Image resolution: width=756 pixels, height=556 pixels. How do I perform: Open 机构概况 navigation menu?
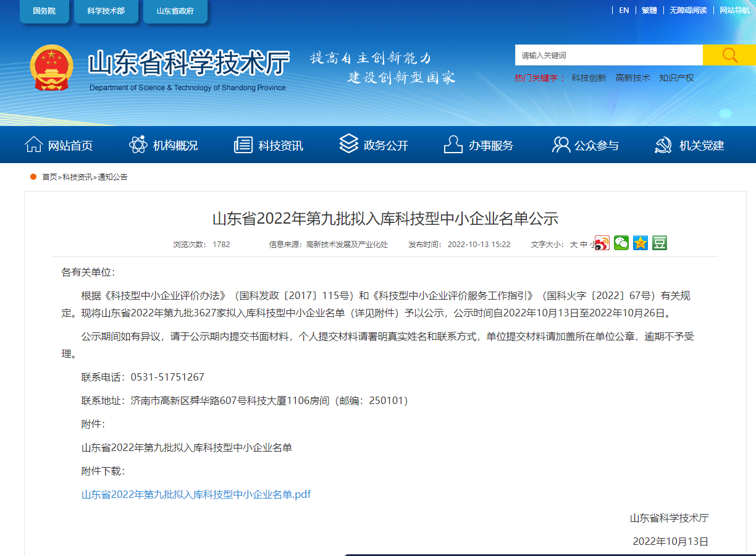[x=164, y=145]
